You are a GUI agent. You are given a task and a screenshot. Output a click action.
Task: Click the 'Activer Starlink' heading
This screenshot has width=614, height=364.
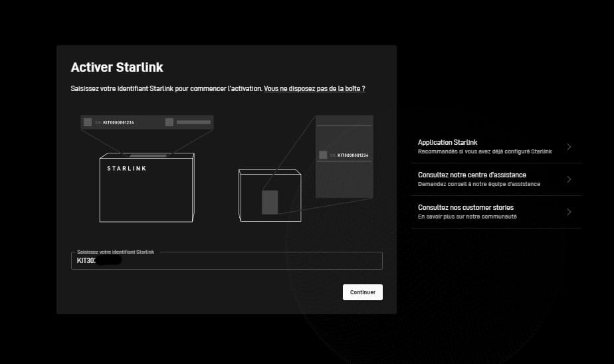pyautogui.click(x=117, y=67)
